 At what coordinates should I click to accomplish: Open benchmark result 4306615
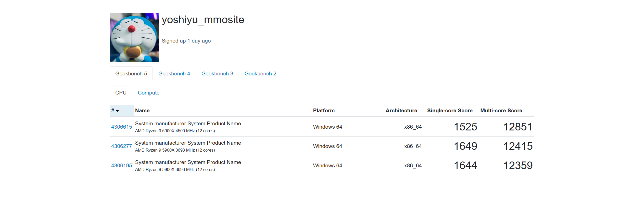121,127
